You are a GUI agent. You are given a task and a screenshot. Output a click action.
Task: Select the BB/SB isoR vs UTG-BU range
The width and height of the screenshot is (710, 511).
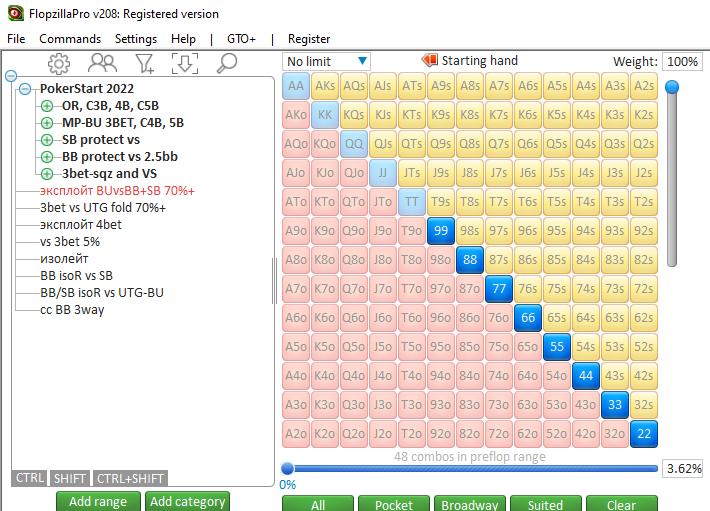pyautogui.click(x=101, y=293)
